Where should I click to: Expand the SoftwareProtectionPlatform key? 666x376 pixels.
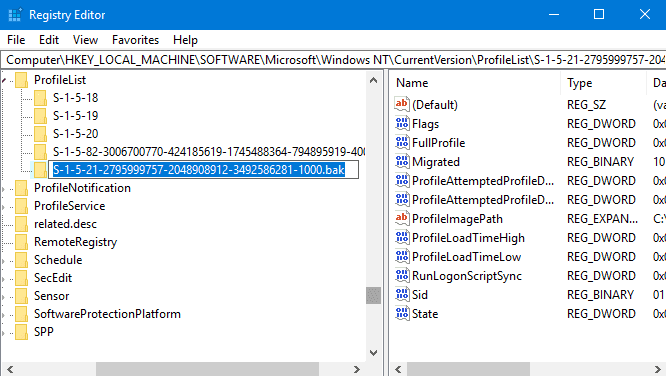3,314
